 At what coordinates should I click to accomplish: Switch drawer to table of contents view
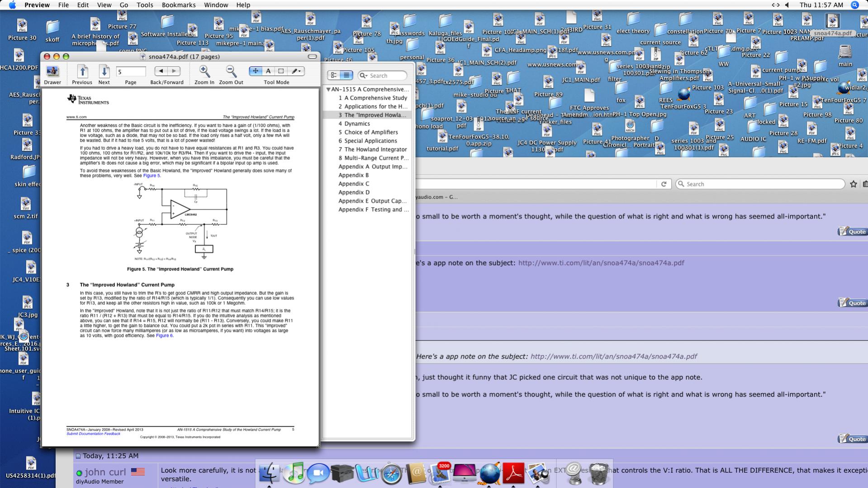click(x=346, y=76)
